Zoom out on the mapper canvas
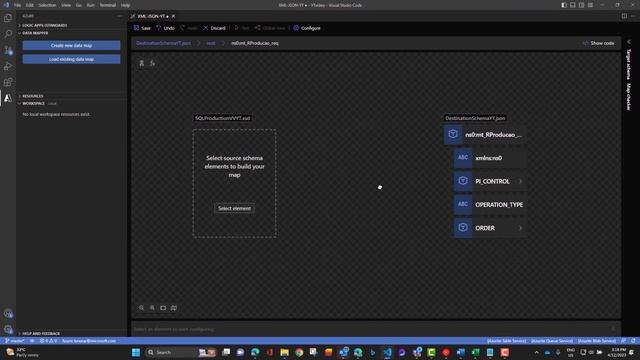The height and width of the screenshot is (360, 640). pos(142,308)
